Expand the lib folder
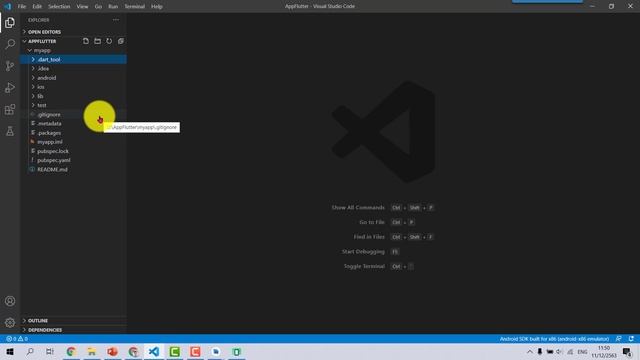The height and width of the screenshot is (360, 640). (x=73, y=96)
